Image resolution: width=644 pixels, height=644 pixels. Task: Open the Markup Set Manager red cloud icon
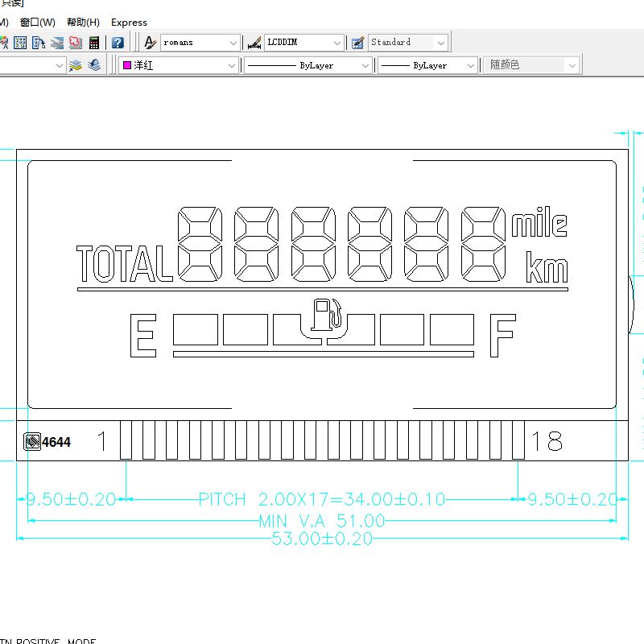pos(76,43)
